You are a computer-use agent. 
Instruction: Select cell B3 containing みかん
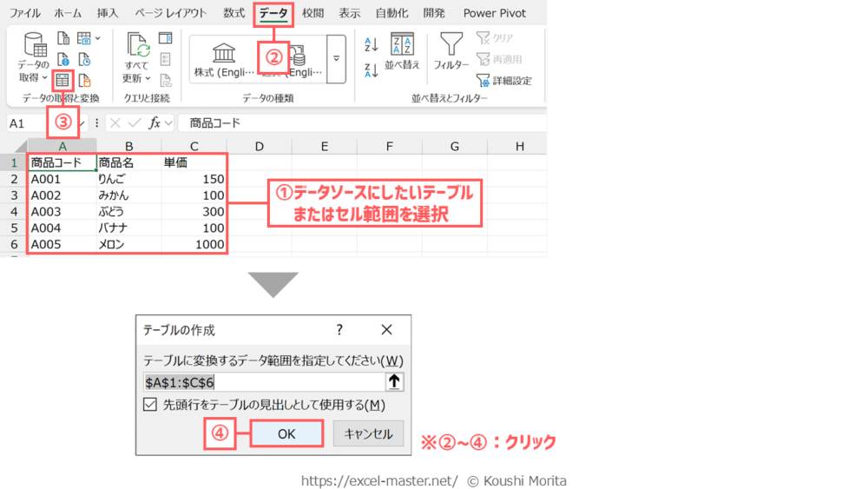pyautogui.click(x=128, y=195)
